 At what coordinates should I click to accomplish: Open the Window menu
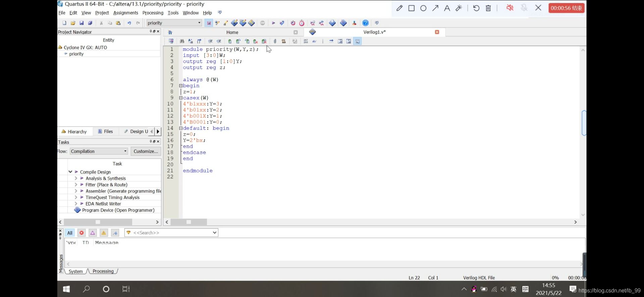point(191,13)
